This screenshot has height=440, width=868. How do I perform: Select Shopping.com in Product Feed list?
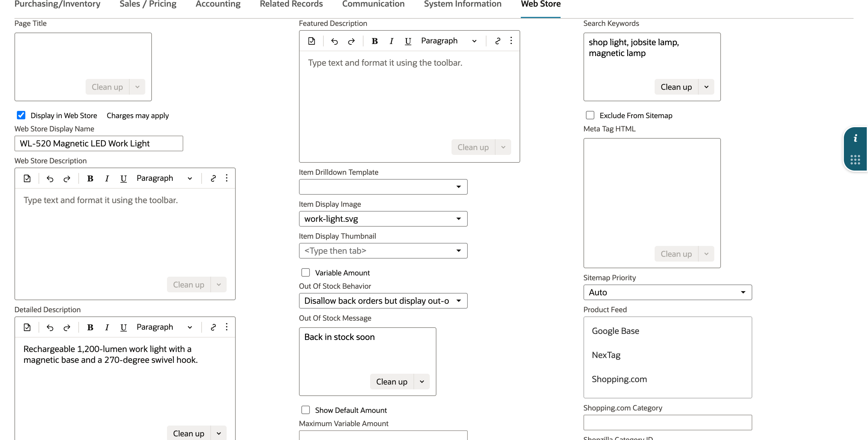point(619,379)
